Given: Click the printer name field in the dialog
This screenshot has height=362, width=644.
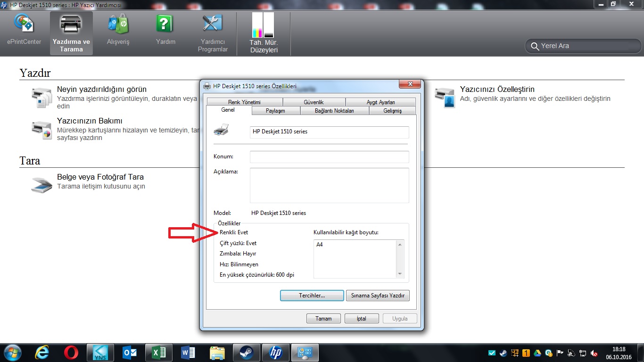Looking at the screenshot, I should coord(329,132).
